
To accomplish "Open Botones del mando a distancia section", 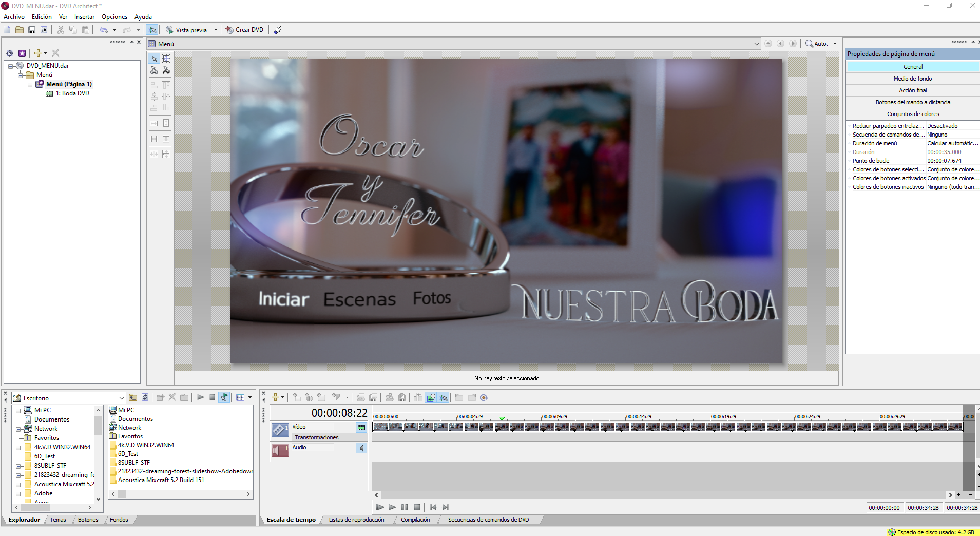I will pos(913,102).
